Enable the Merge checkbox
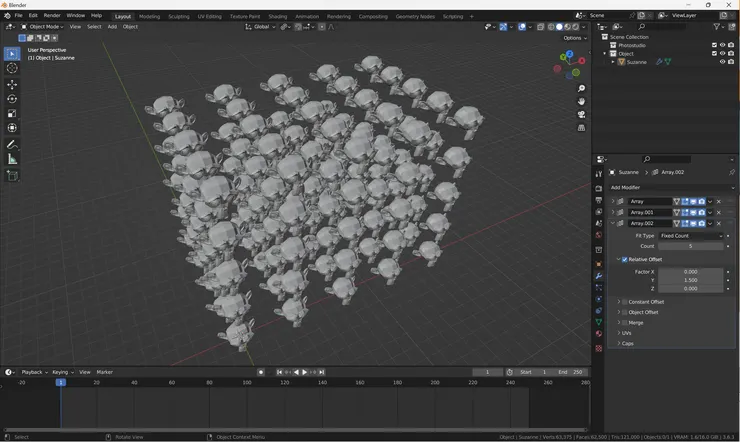This screenshot has width=740, height=442. (x=625, y=322)
